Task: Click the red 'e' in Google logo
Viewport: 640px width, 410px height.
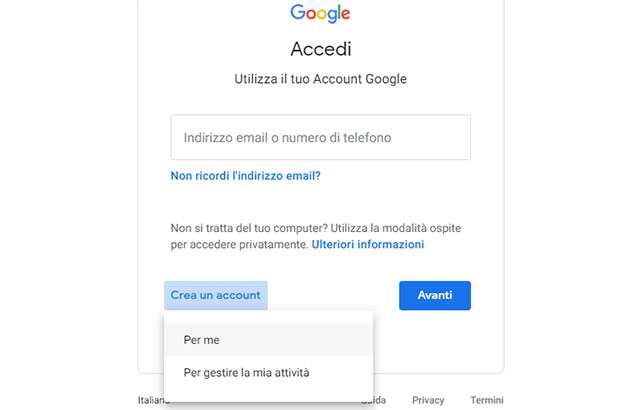Action: [345, 14]
